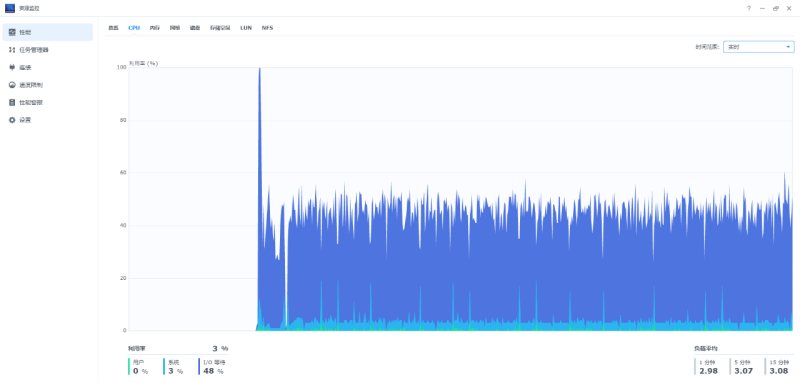Open the LUN tab
The image size is (800, 383).
coord(246,28)
